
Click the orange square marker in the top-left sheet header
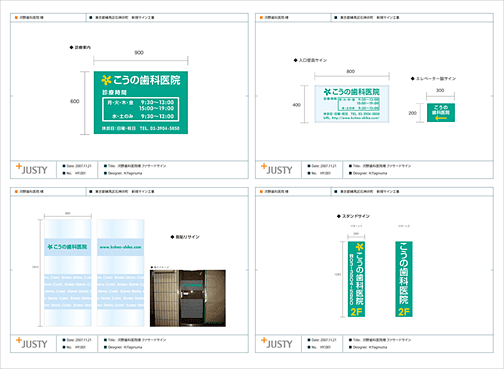[16, 17]
